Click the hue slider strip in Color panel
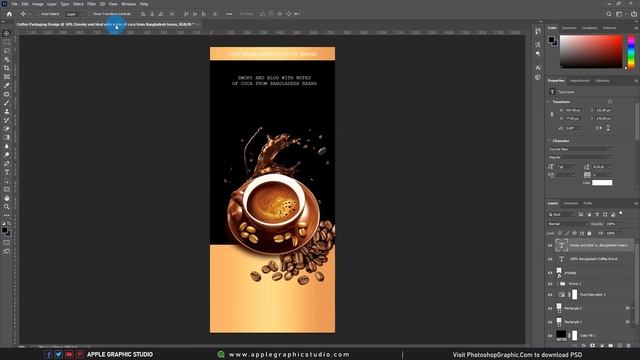The image size is (640, 360). 631,52
